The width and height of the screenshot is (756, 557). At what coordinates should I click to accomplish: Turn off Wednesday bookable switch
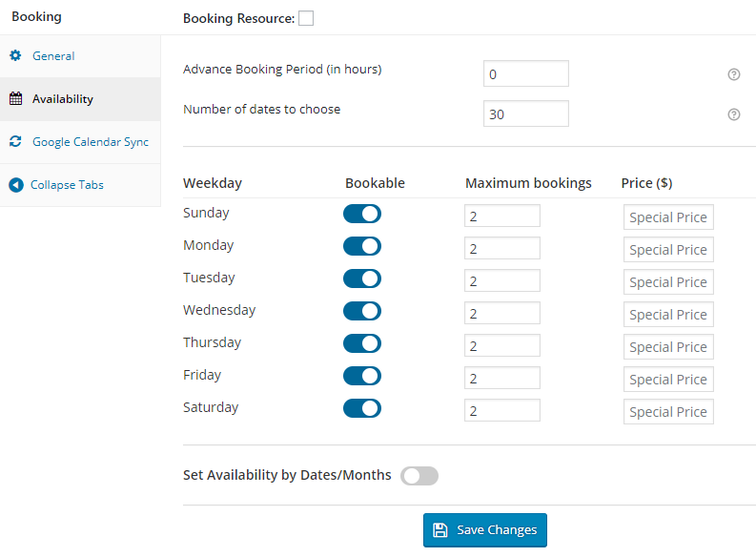(x=362, y=311)
